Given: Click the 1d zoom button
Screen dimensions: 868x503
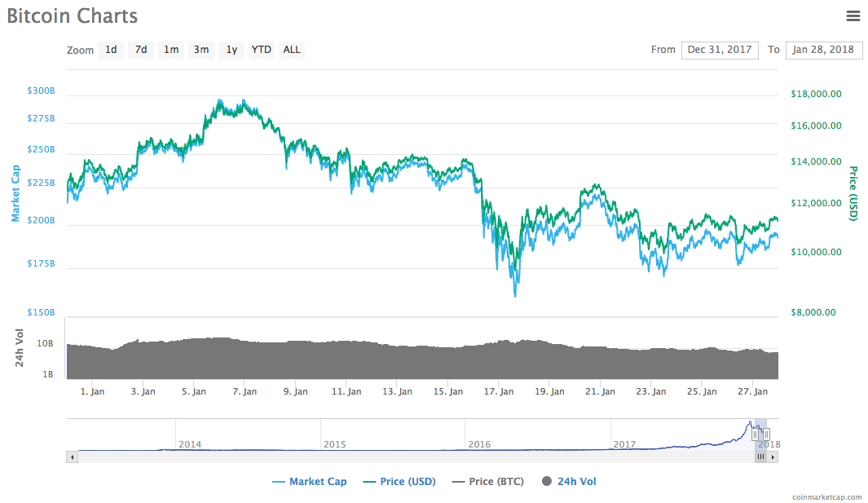Looking at the screenshot, I should (x=111, y=50).
